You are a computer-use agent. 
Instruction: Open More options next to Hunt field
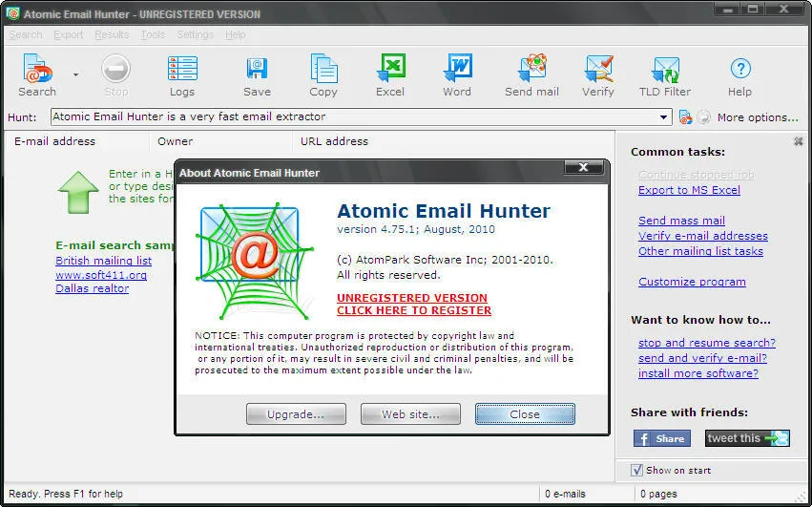coord(758,117)
